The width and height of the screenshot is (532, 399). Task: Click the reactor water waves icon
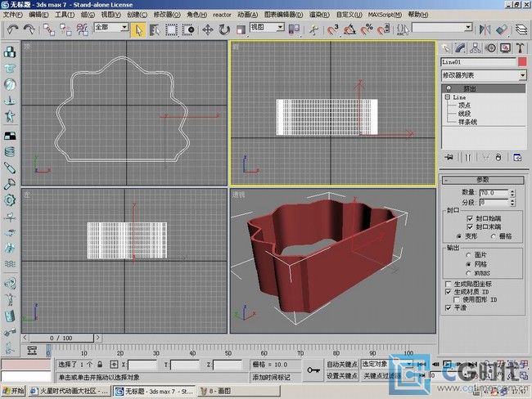(10, 263)
